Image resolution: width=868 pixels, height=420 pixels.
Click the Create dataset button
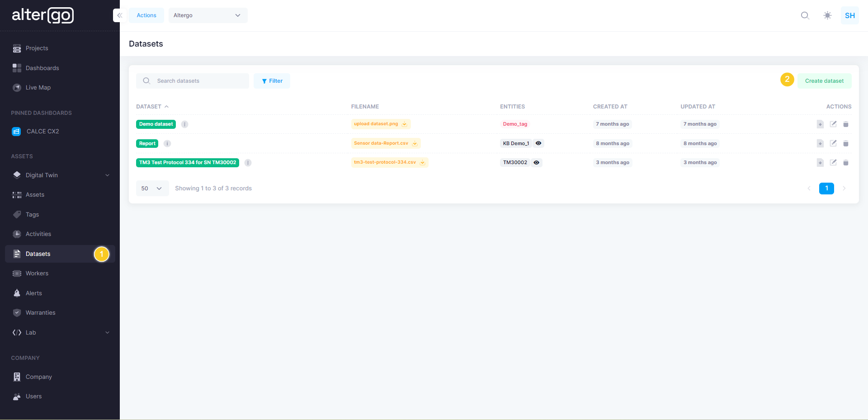point(824,81)
